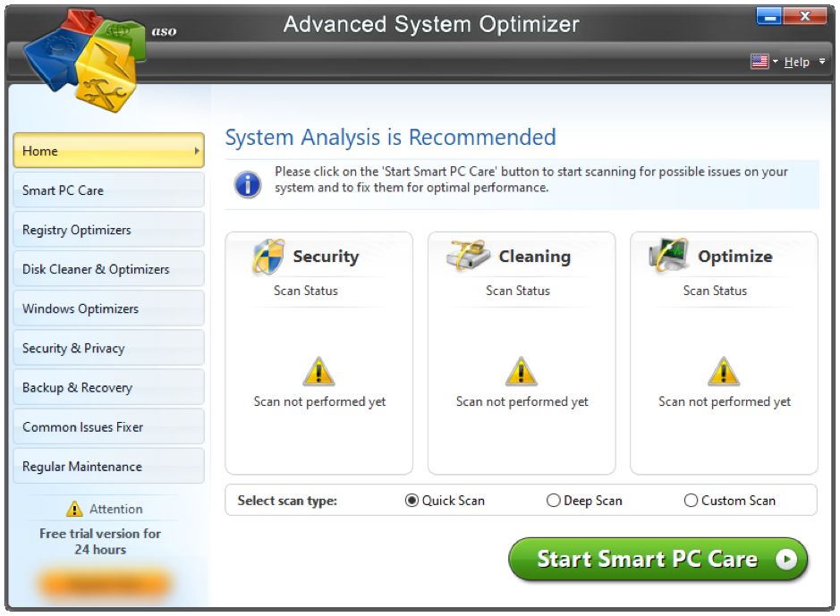The image size is (840, 616).
Task: Click the Optimize heading text
Action: tap(735, 257)
